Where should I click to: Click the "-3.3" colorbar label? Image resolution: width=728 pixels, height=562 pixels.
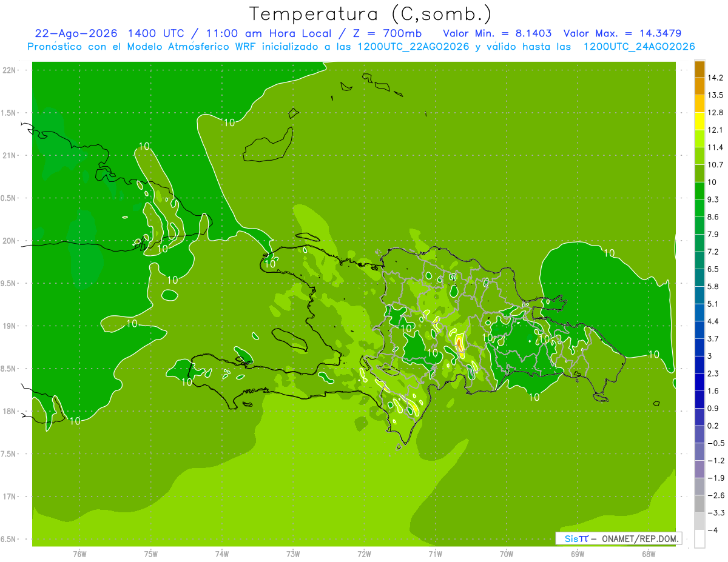pos(715,512)
